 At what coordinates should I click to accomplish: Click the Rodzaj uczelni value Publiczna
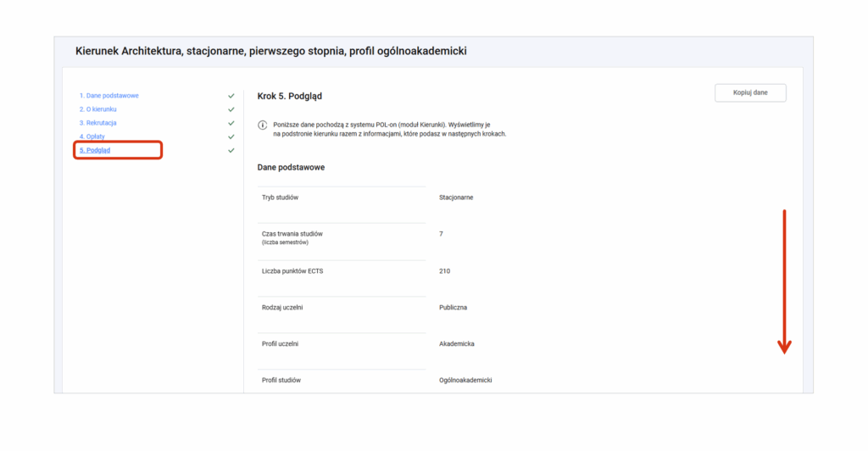coord(453,307)
